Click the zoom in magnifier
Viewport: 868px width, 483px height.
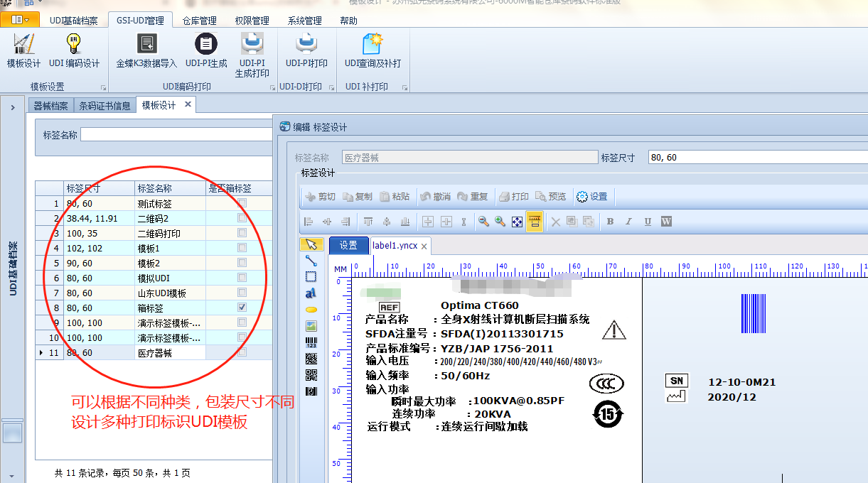pyautogui.click(x=500, y=222)
